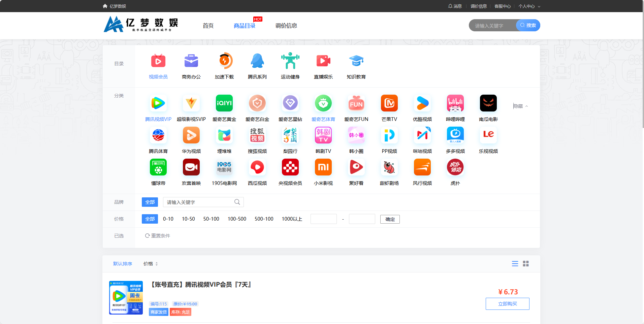This screenshot has width=644, height=324.
Task: Select the 超级影视SVIP icon
Action: [x=191, y=103]
